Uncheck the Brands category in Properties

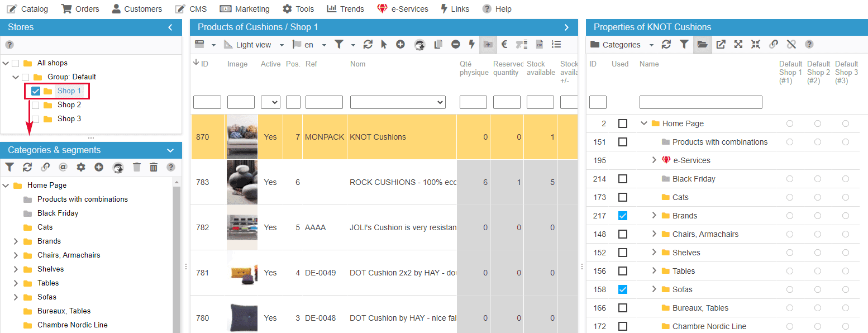(x=623, y=216)
